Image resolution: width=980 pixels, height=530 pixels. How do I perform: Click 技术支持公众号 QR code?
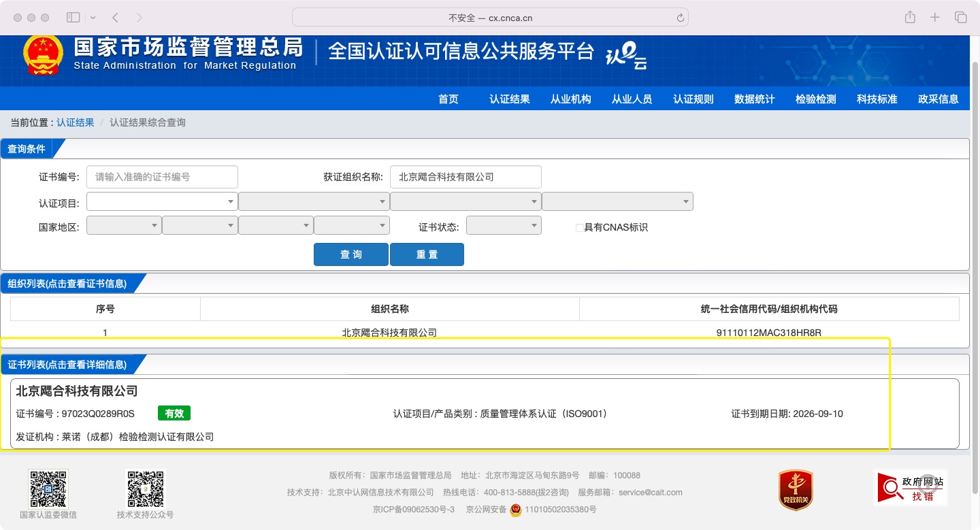[x=146, y=488]
